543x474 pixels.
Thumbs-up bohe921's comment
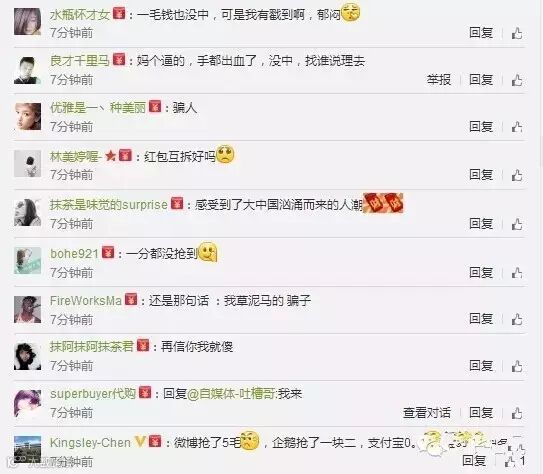[517, 273]
